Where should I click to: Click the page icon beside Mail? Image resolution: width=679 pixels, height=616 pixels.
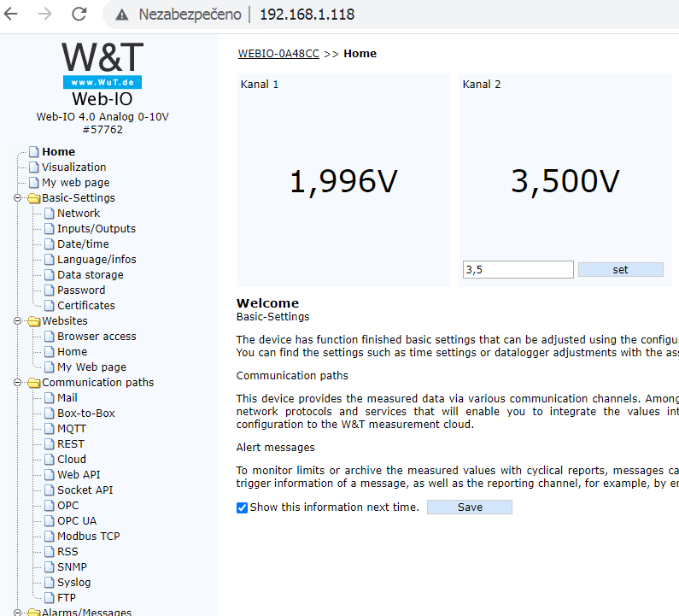(x=50, y=397)
